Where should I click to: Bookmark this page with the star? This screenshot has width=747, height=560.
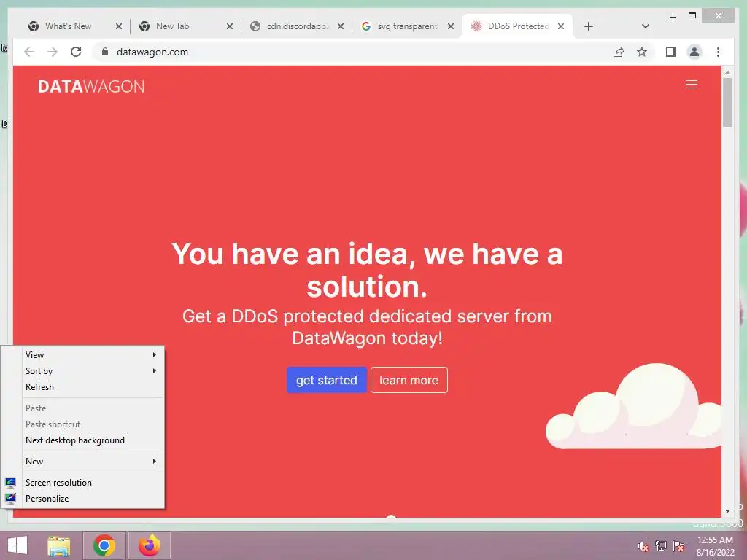(642, 52)
